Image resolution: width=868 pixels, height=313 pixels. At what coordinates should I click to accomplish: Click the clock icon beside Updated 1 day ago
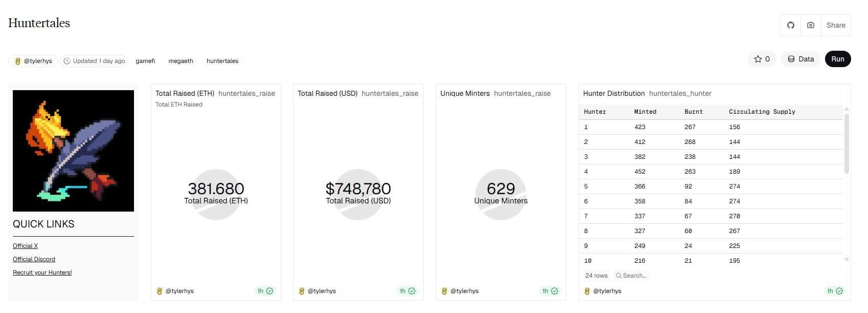pos(67,61)
